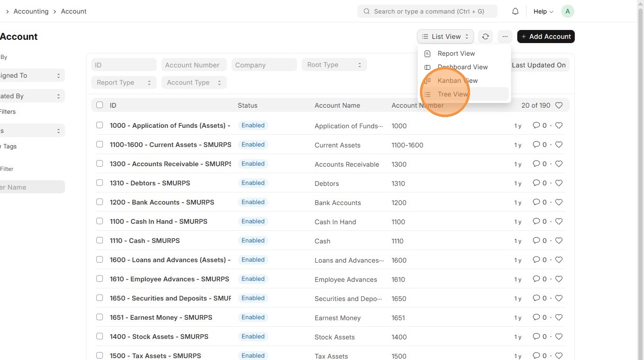Switch to Tree View
The height and width of the screenshot is (360, 644).
464,94
